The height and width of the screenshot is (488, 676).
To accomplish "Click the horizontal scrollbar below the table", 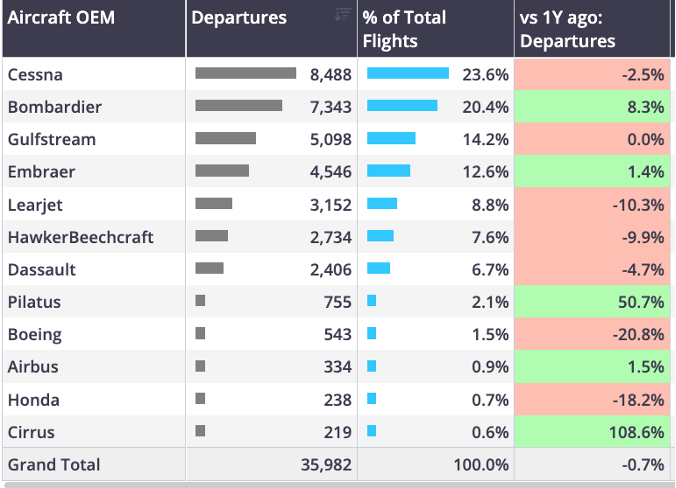I will coord(338,484).
